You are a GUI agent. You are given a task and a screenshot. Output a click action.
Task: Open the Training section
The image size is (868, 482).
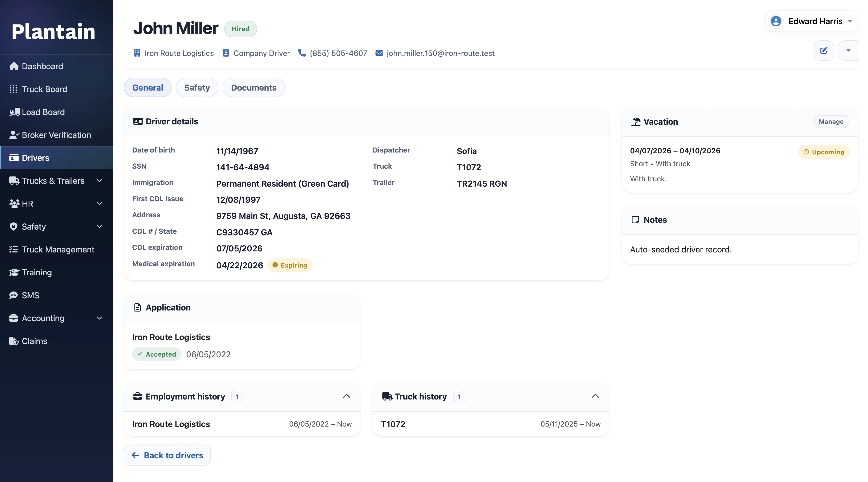36,272
